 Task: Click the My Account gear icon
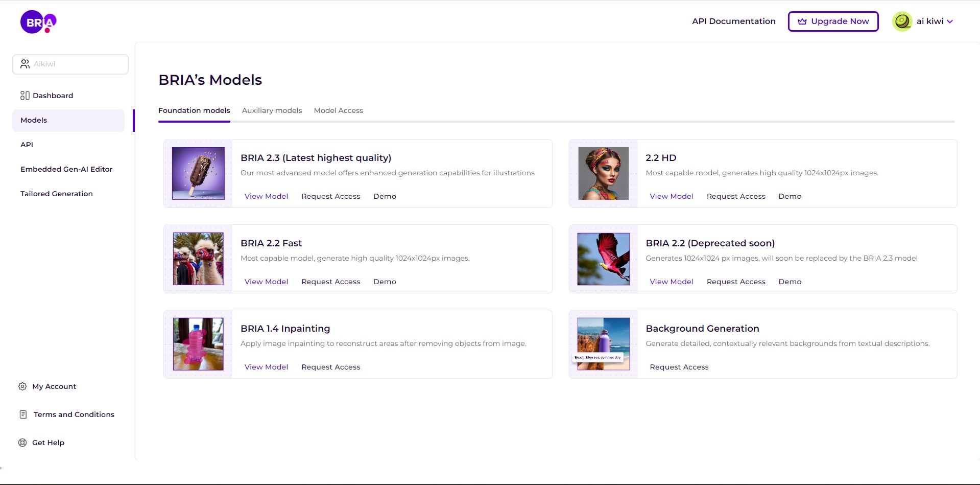tap(22, 386)
